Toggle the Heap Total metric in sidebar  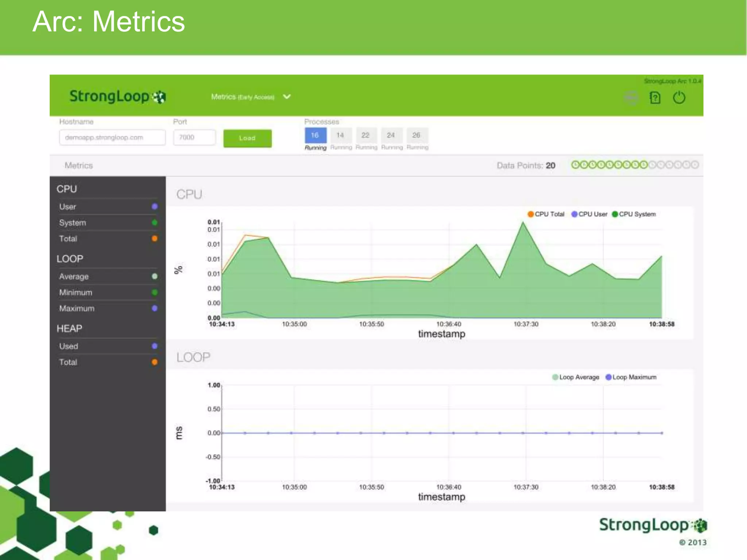(x=108, y=362)
